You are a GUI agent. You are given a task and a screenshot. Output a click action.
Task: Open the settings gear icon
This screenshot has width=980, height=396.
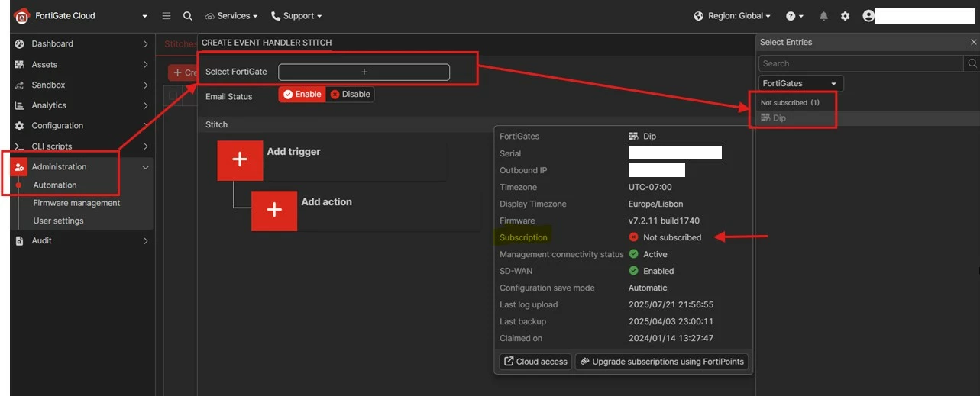click(x=845, y=16)
